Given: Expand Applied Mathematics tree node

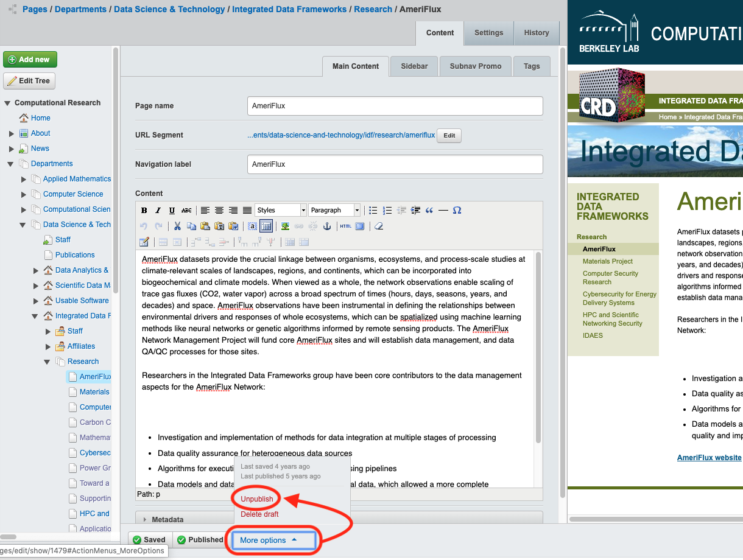Looking at the screenshot, I should click(24, 179).
